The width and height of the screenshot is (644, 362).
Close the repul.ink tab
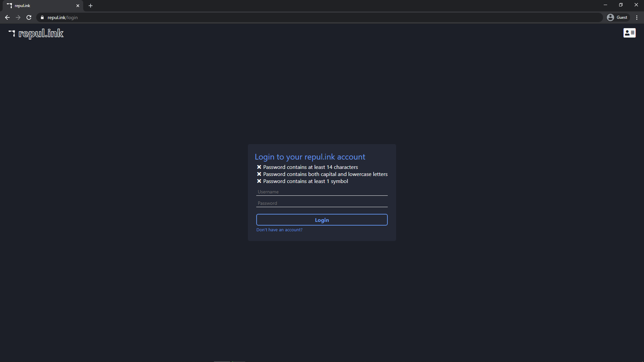point(78,6)
